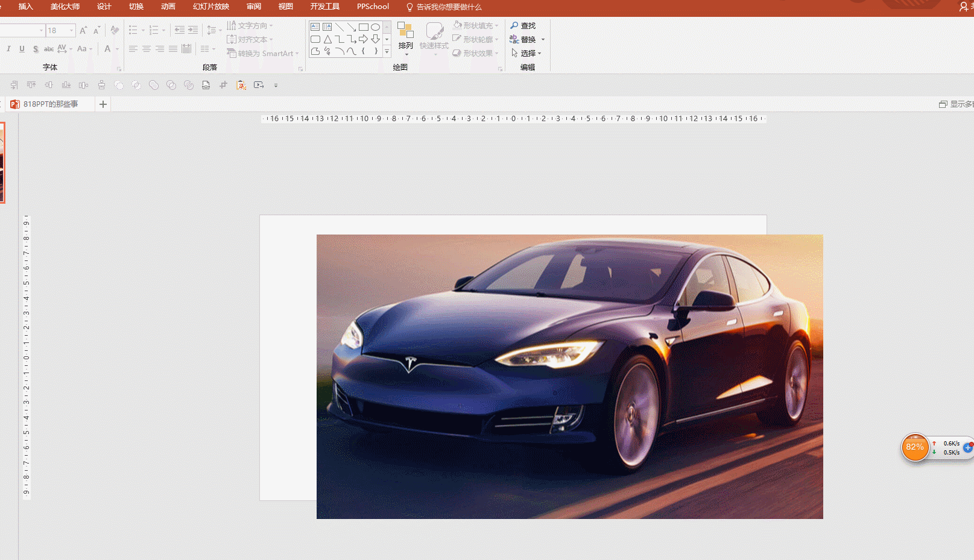This screenshot has height=560, width=974.
Task: Pick the elbow arrow connector shape
Action: (352, 39)
